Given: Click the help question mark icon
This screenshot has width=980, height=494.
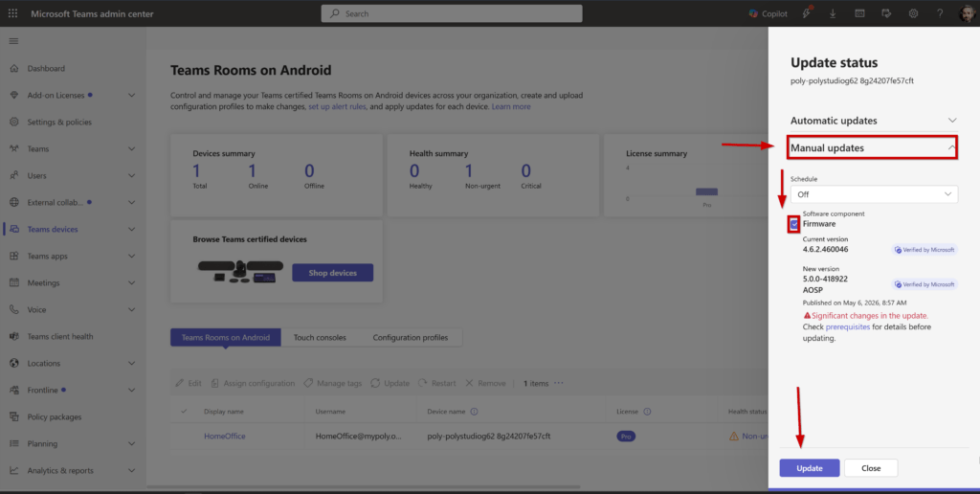Looking at the screenshot, I should (940, 13).
